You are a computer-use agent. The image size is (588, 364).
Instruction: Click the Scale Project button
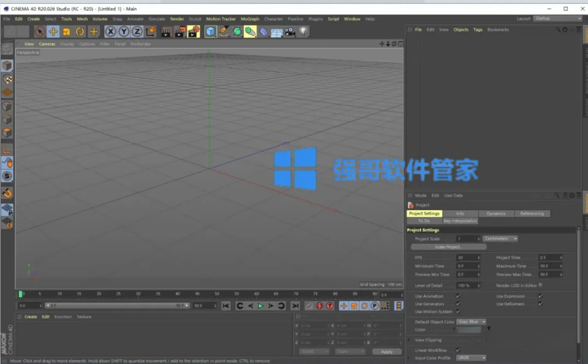[449, 247]
